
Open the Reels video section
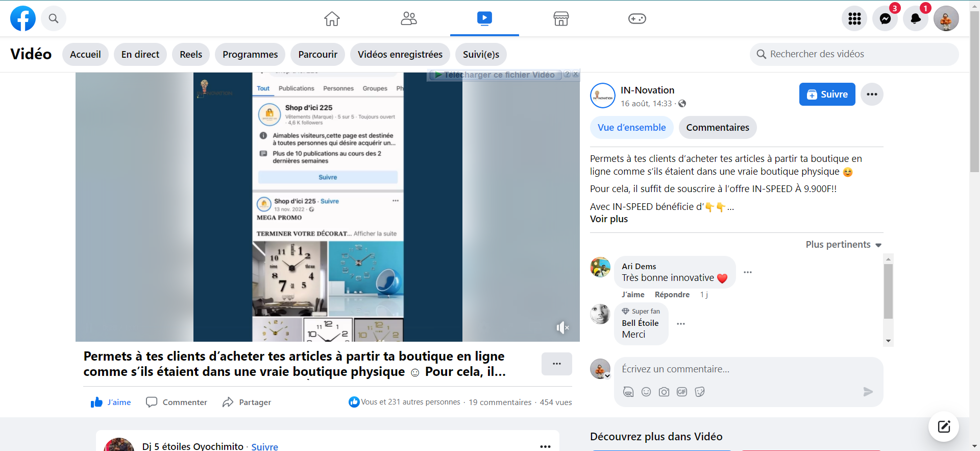pyautogui.click(x=191, y=55)
